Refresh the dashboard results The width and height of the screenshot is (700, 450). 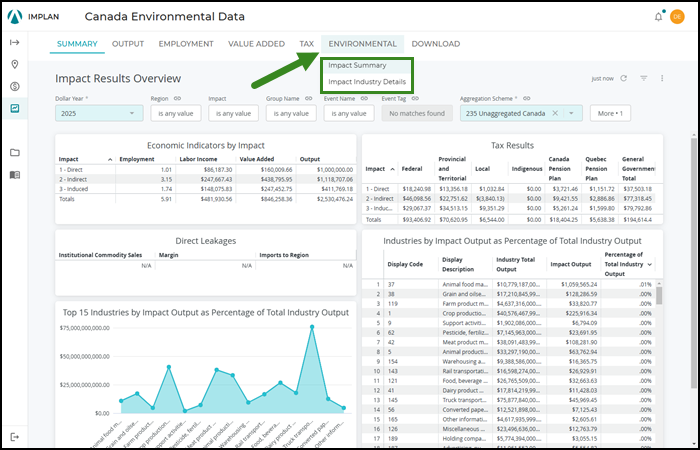coord(624,78)
